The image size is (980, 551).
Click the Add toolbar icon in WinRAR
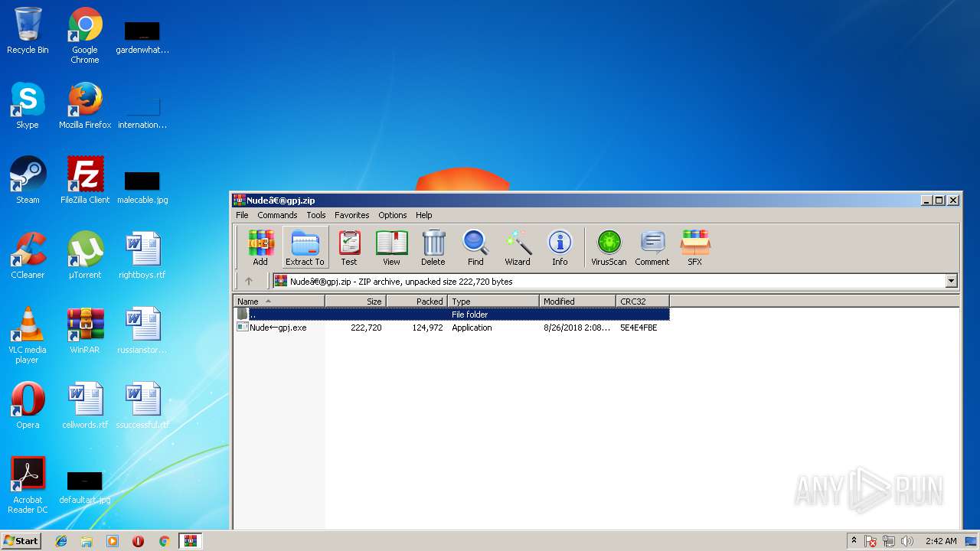tap(260, 247)
